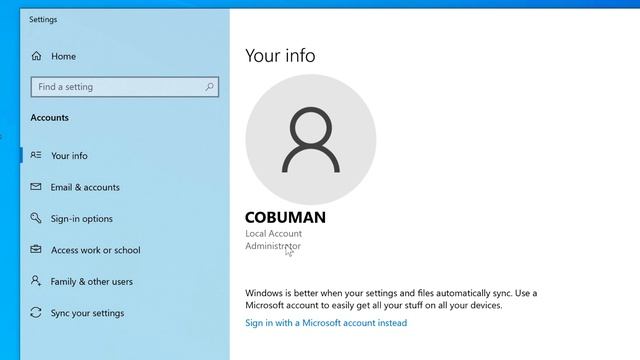Click the Administrator label
This screenshot has width=640, height=360.
tap(273, 246)
